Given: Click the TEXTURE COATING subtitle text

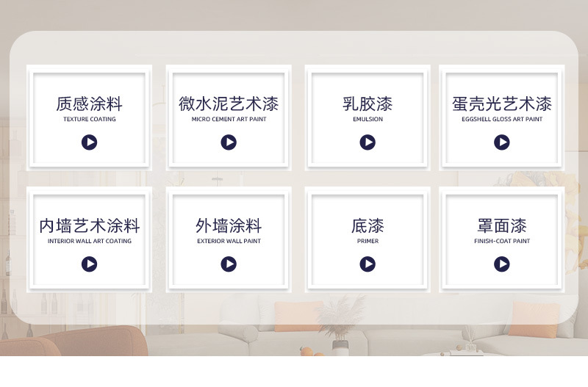Looking at the screenshot, I should (x=89, y=119).
